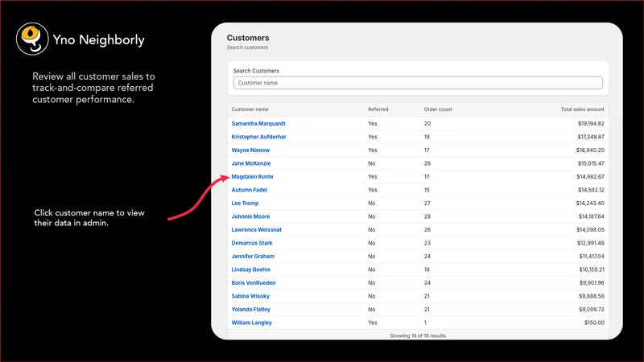Select the $14,592.12 sales amount
The height and width of the screenshot is (362, 644).
(591, 190)
